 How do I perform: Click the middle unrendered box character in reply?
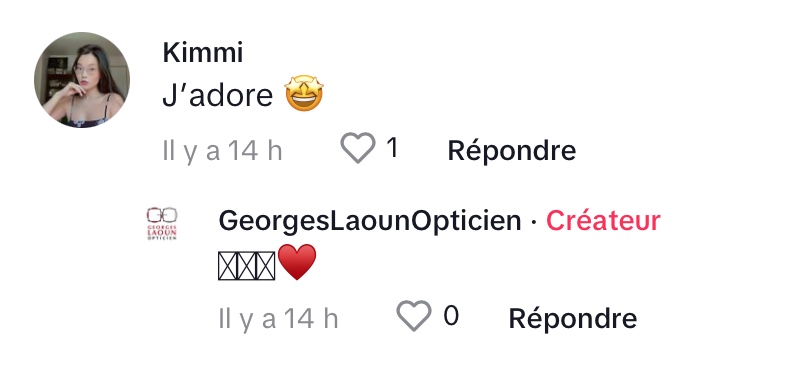247,266
